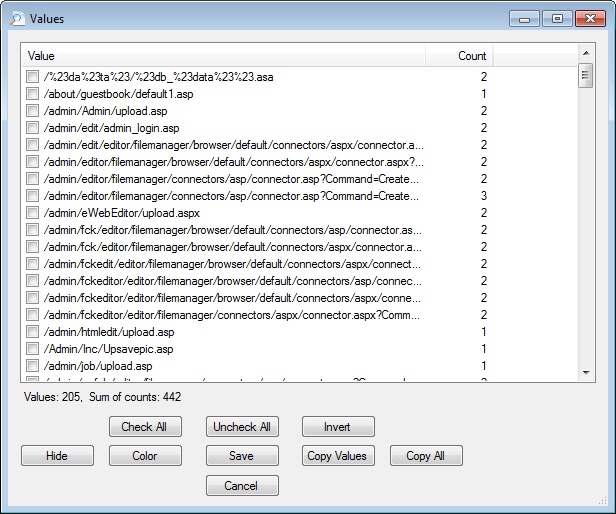The image size is (616, 514).
Task: Toggle the /admin/htmledit/upload.asp checkbox
Action: (x=33, y=332)
